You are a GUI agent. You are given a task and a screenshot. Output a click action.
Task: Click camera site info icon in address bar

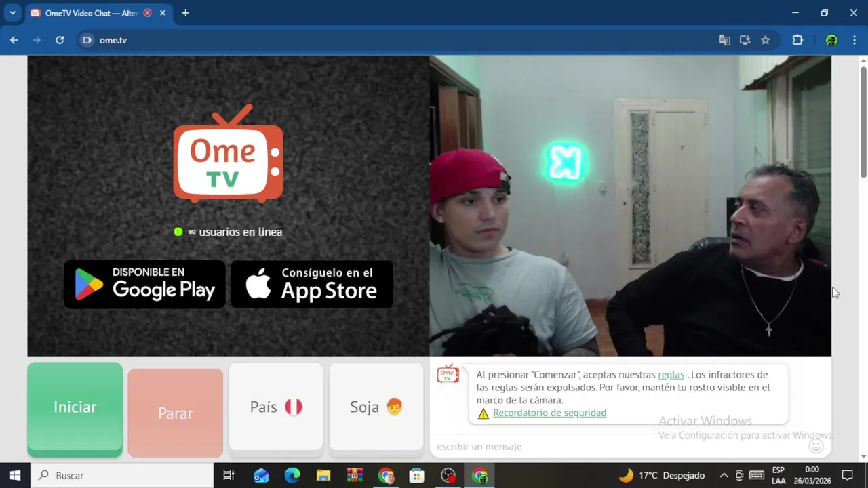tap(87, 40)
